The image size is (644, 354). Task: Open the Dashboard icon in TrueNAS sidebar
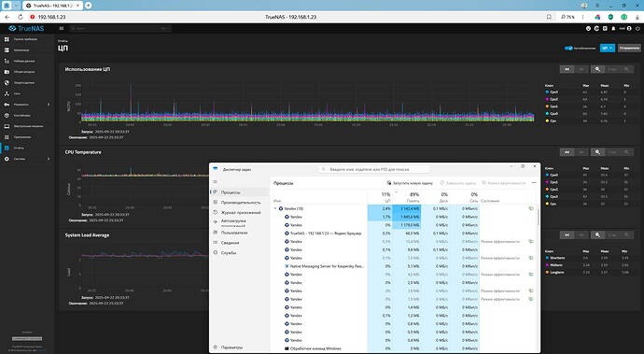[7, 39]
